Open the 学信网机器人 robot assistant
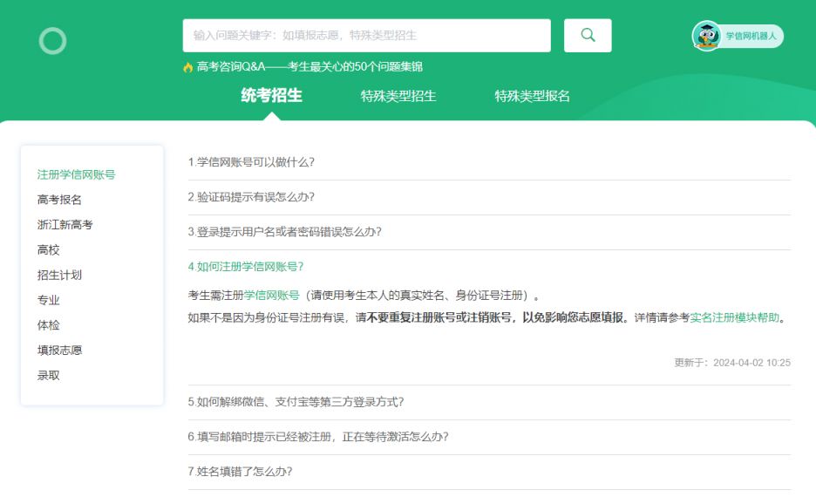The image size is (816, 504). click(738, 36)
